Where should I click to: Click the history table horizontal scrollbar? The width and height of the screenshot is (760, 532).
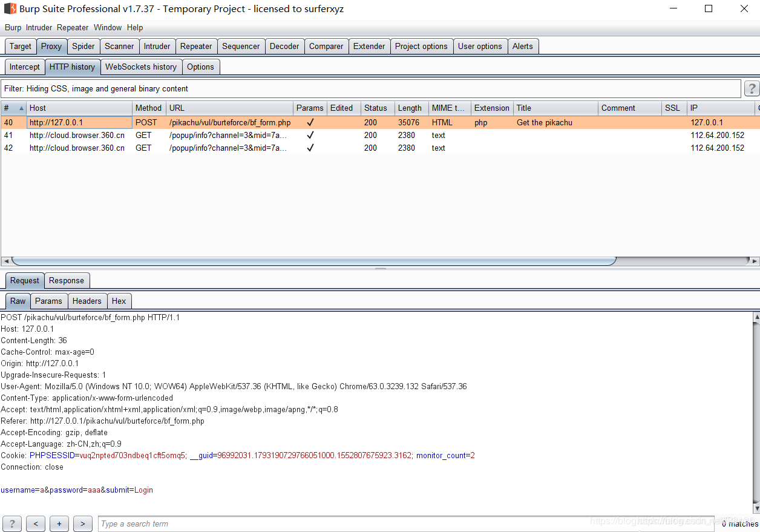click(313, 261)
